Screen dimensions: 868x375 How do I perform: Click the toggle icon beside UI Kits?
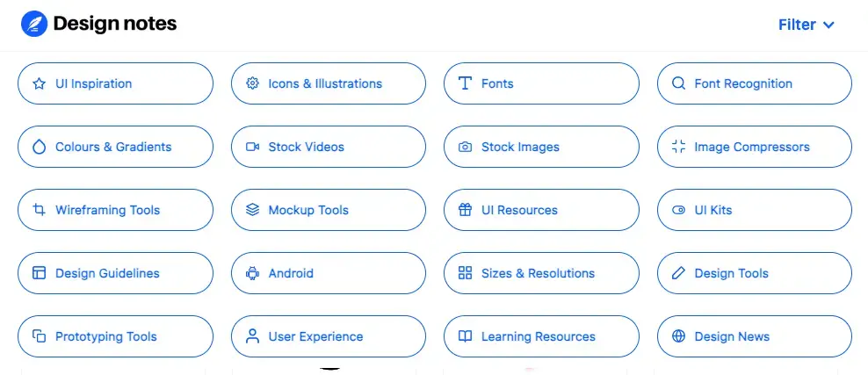click(678, 210)
